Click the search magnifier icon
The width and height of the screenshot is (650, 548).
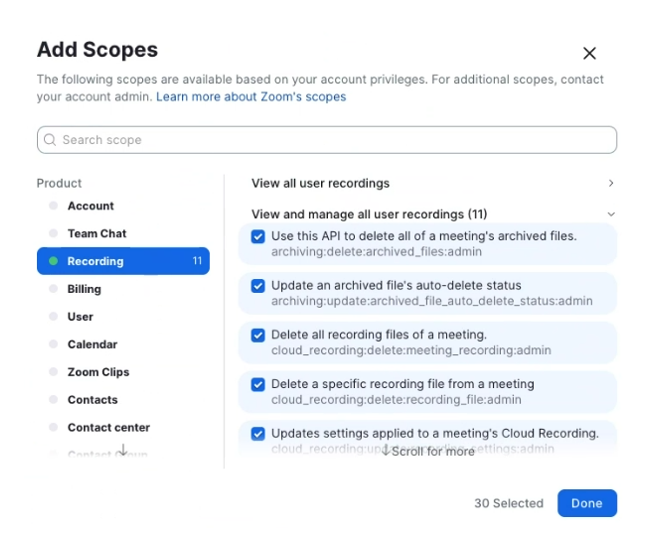click(50, 140)
